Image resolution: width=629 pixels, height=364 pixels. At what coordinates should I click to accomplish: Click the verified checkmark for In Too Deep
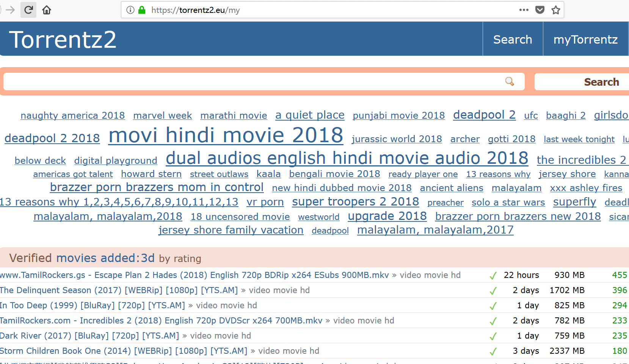click(493, 306)
